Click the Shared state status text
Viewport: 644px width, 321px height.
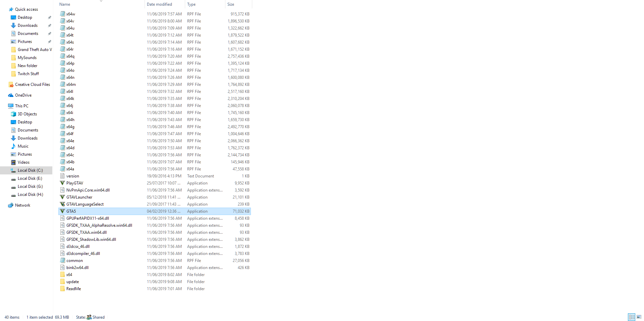98,317
